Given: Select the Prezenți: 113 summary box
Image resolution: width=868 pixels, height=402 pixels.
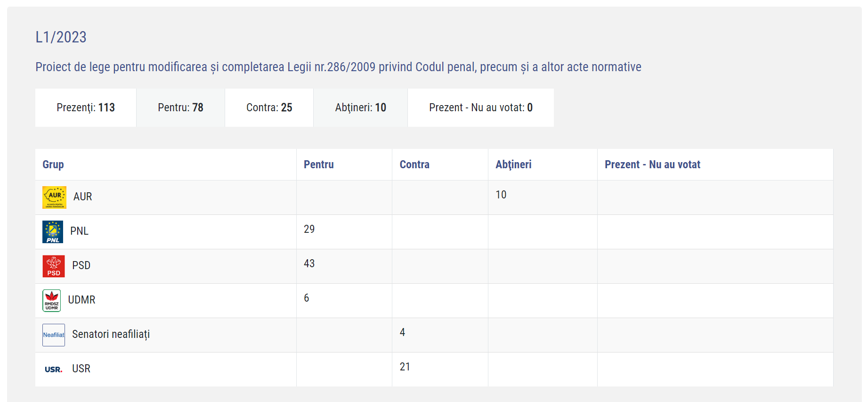Looking at the screenshot, I should pos(86,107).
